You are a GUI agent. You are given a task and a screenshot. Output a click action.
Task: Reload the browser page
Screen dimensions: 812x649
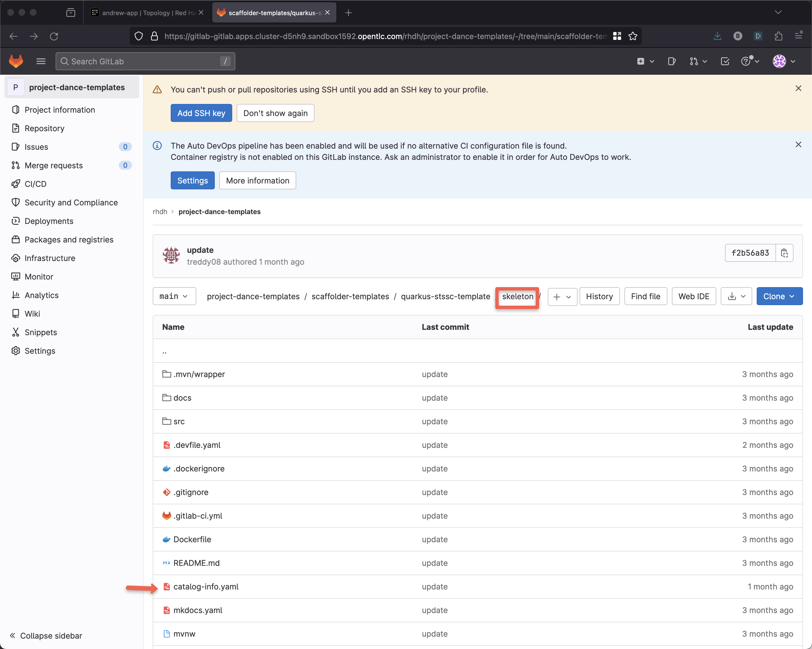54,36
